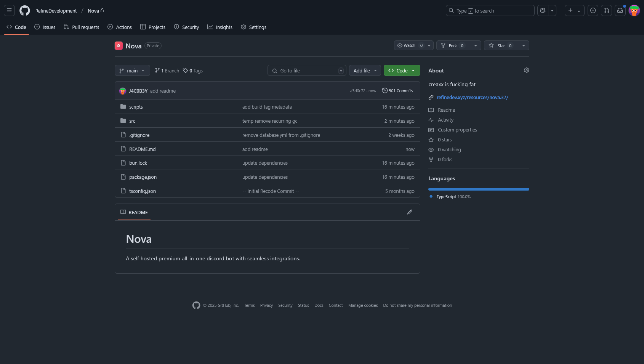Screen dimensions: 644x364
Task: Open the 'temp remove recurring gc' commit message
Action: [270, 121]
